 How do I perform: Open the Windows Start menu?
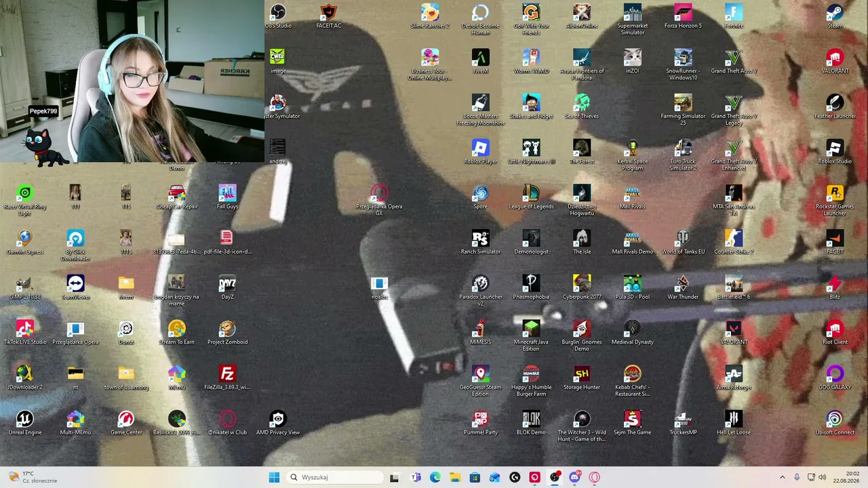[274, 477]
